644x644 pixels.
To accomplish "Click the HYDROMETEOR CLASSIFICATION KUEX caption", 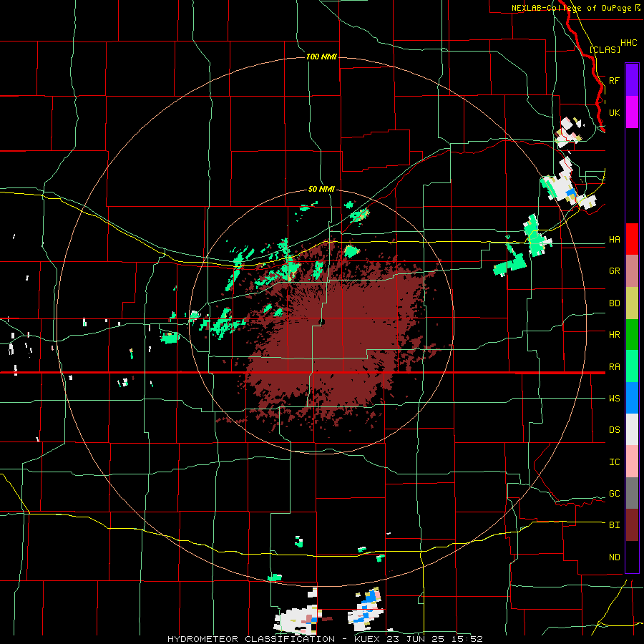I will tap(325, 639).
